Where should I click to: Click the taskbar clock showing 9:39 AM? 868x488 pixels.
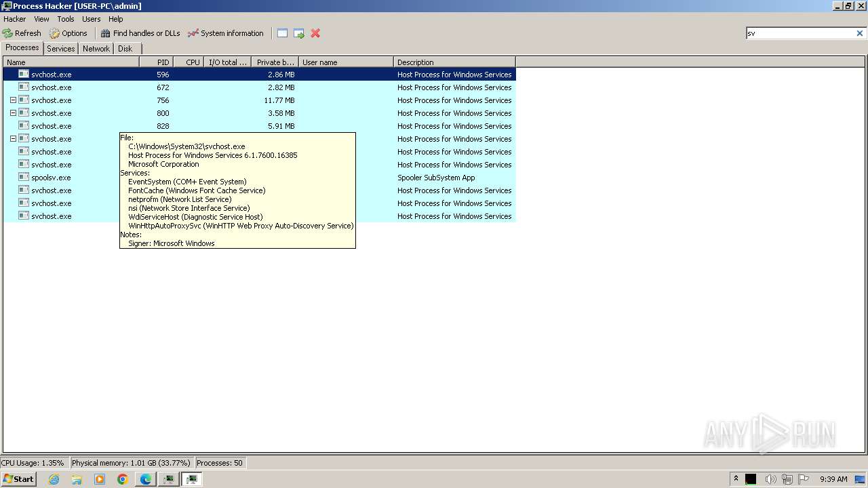point(833,479)
